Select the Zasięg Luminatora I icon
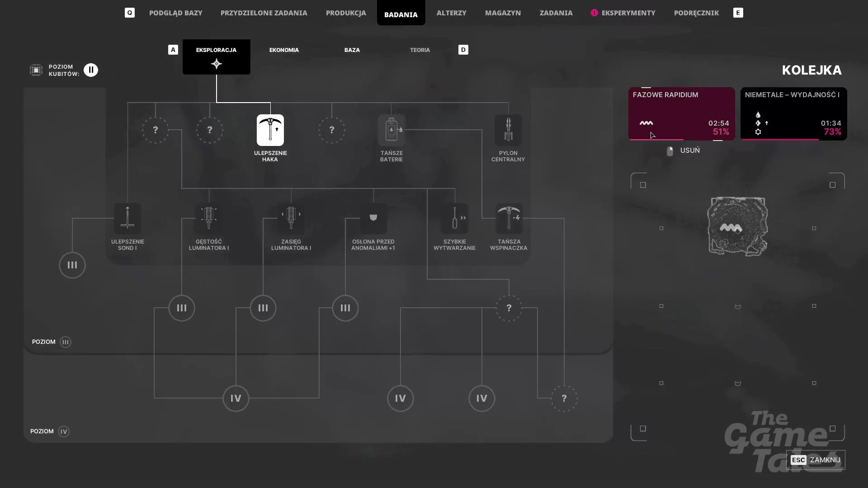Screen dimensions: 868x488 (291, 219)
